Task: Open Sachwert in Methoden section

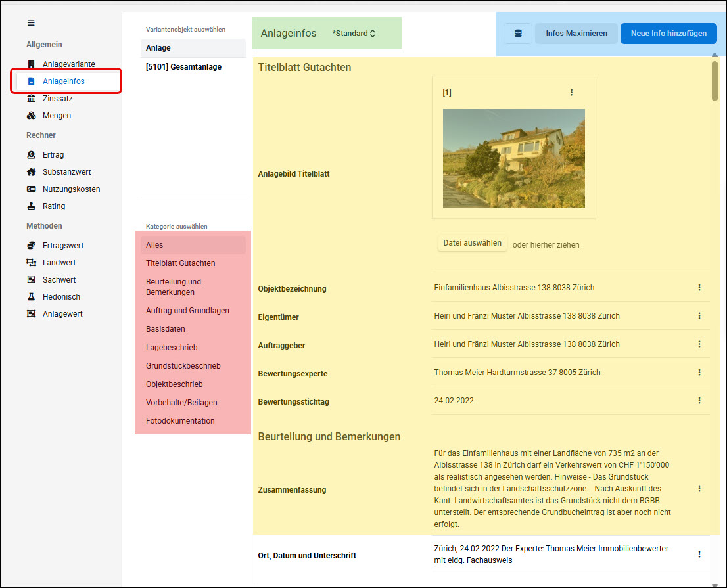Action: coord(59,280)
